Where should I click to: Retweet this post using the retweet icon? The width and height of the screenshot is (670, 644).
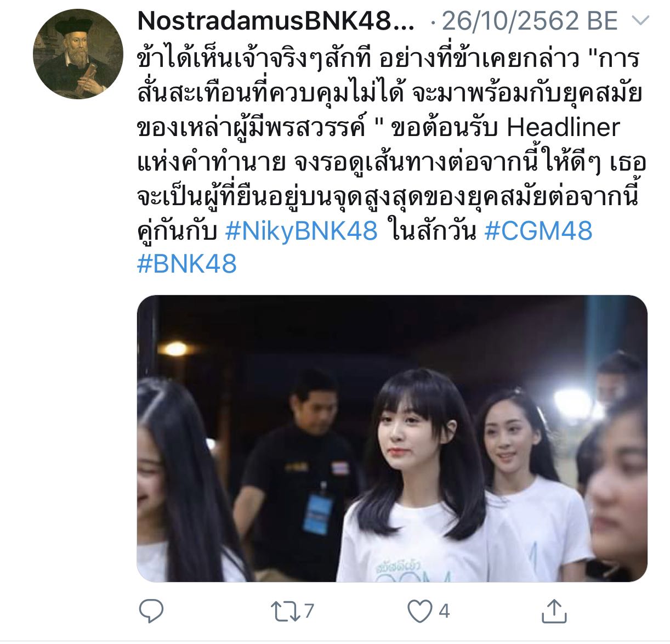click(285, 611)
